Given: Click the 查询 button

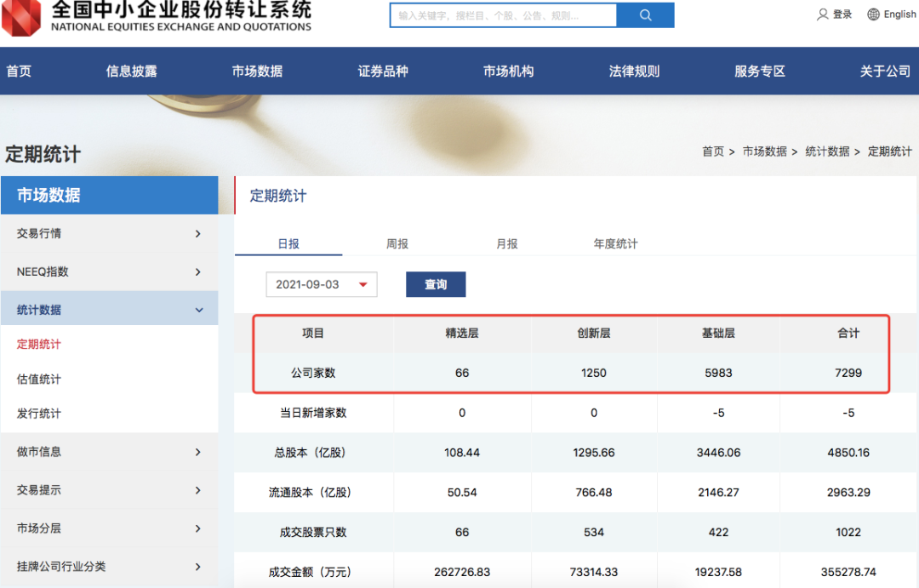Looking at the screenshot, I should tap(436, 285).
